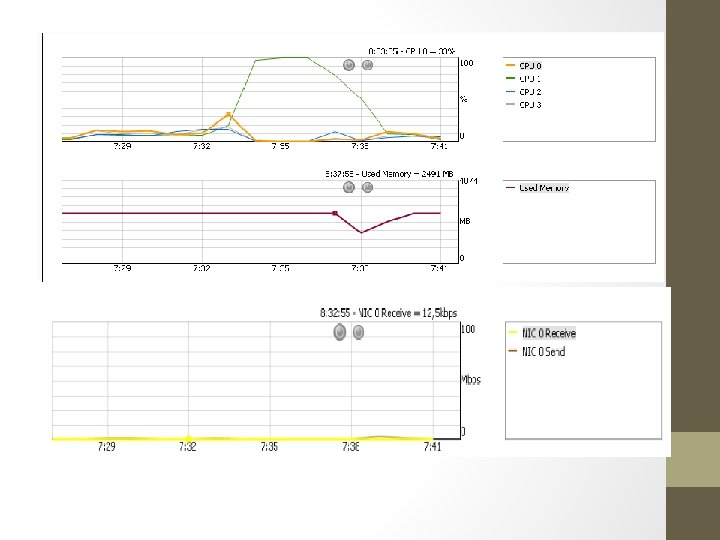Image resolution: width=720 pixels, height=540 pixels.
Task: Toggle the CPU 0 series in legend
Action: [x=523, y=66]
